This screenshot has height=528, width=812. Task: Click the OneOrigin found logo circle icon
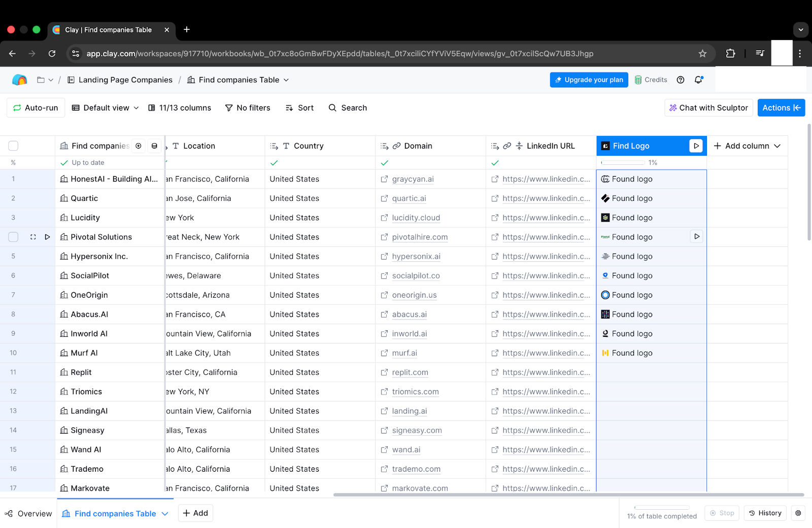click(x=605, y=295)
